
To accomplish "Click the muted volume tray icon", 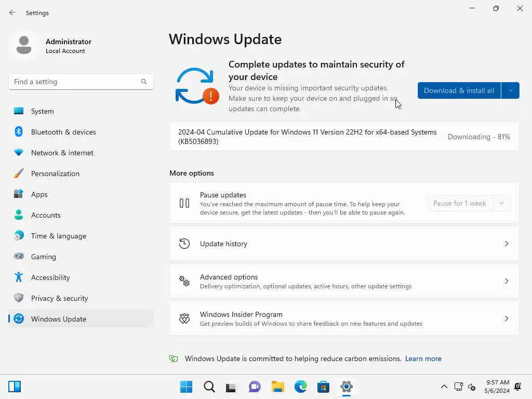I will (472, 387).
